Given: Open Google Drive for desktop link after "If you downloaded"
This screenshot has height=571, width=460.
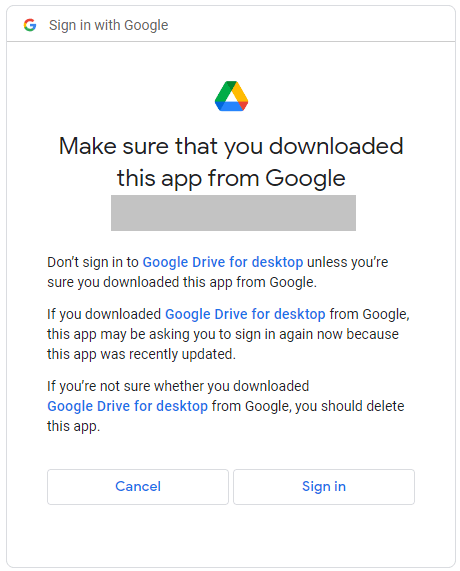Looking at the screenshot, I should (x=245, y=314).
